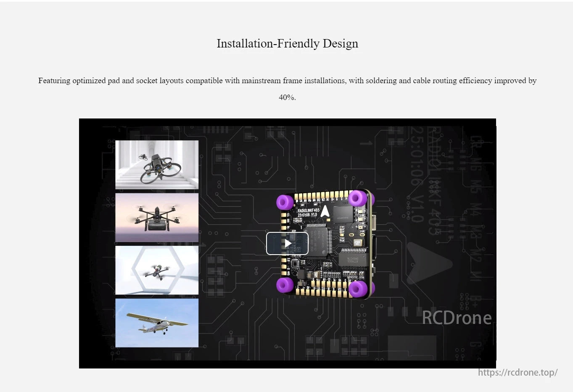Image resolution: width=573 pixels, height=392 pixels.
Task: Click the RADIOLINKF405 silkscreen text
Action: (x=308, y=210)
